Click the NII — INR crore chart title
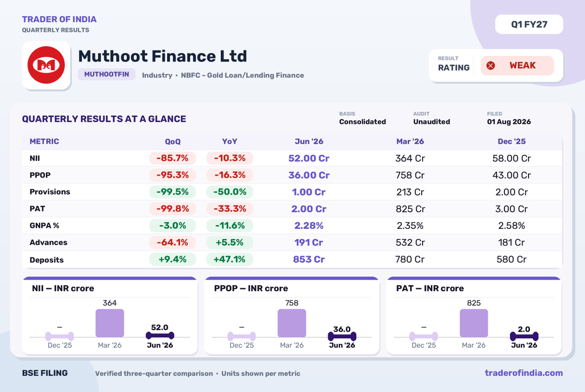 coord(63,288)
